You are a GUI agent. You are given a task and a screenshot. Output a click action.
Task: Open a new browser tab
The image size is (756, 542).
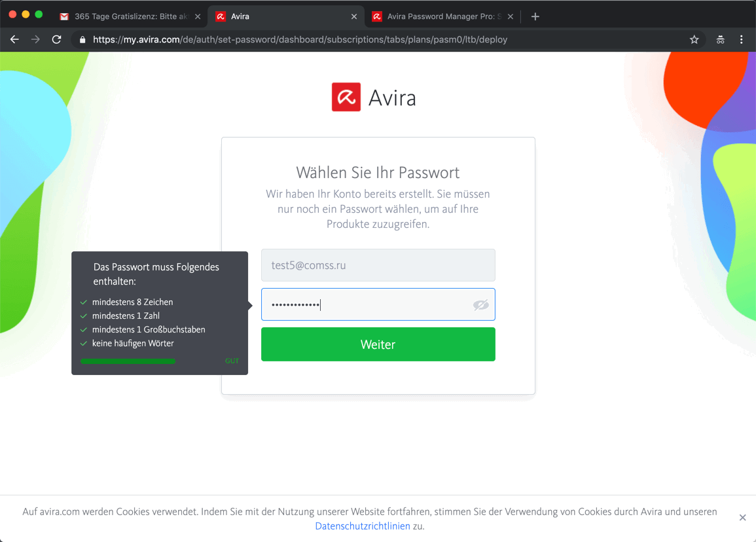[535, 16]
